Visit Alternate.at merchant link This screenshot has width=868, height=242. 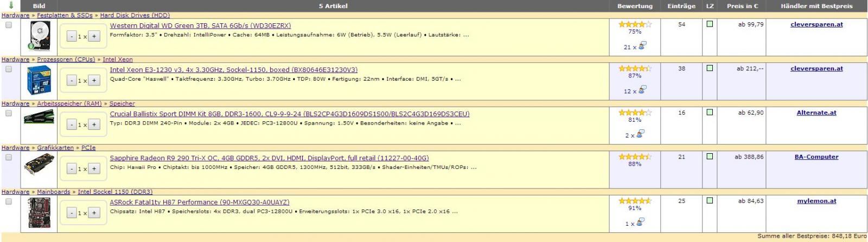pyautogui.click(x=816, y=113)
